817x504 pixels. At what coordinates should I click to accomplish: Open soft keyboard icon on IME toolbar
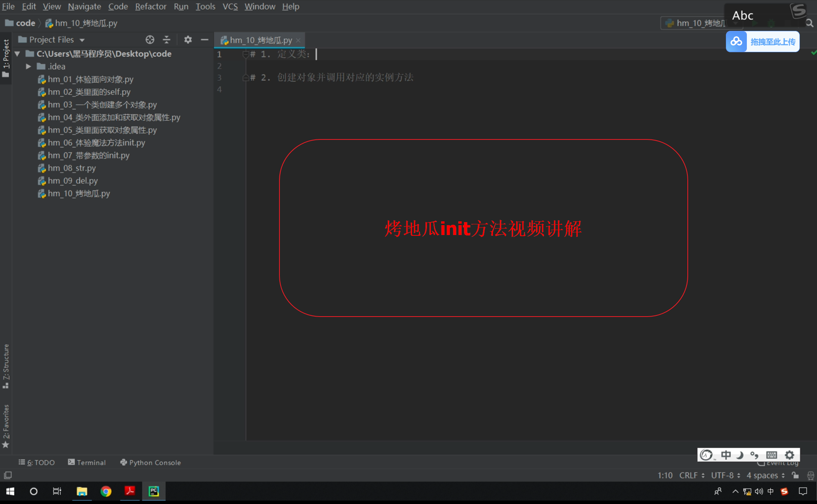coord(772,455)
